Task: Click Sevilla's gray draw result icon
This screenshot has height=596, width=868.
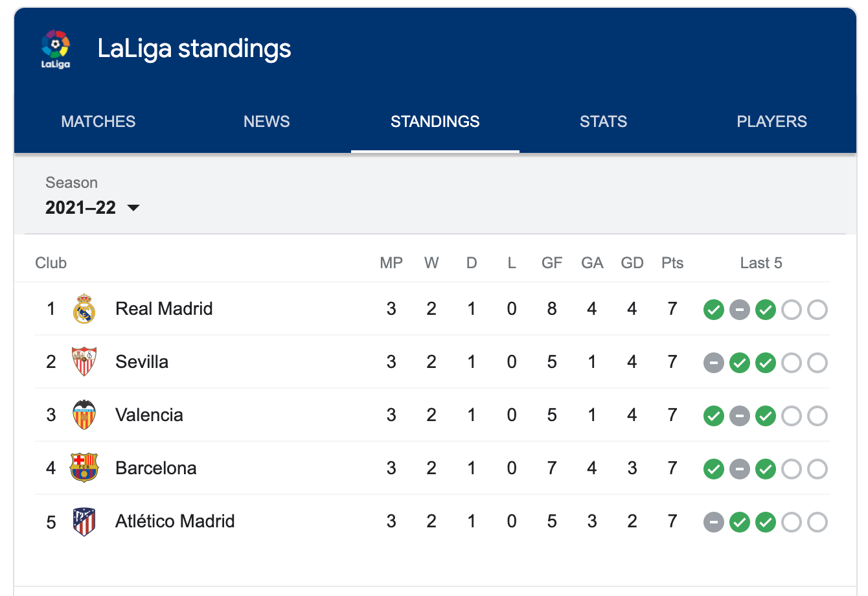Action: 713,363
